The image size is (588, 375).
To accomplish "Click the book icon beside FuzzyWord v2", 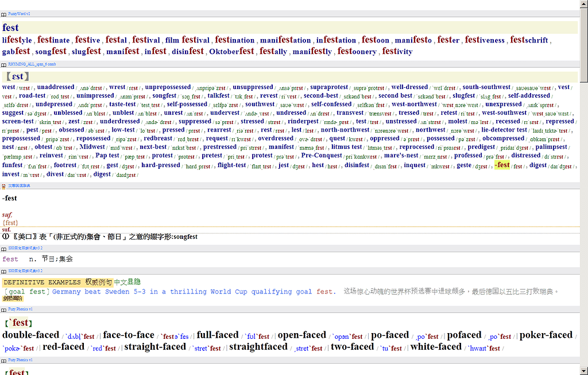I will tap(4, 13).
